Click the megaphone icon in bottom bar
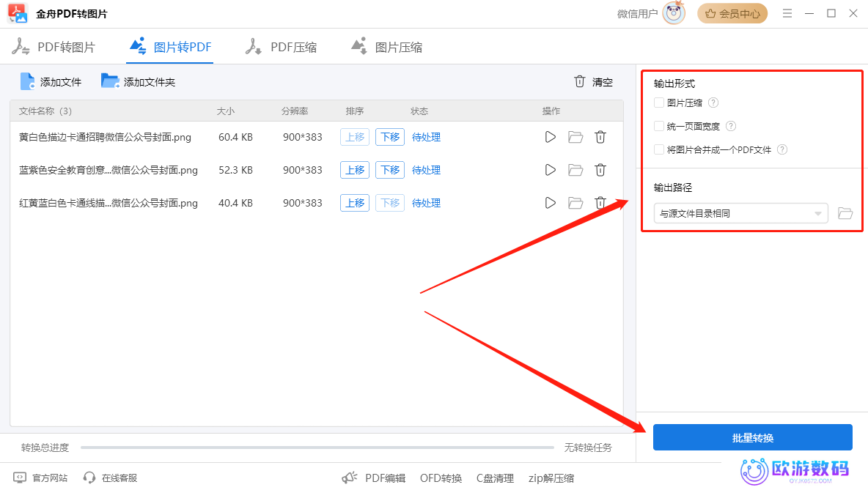The height and width of the screenshot is (490, 868). click(x=349, y=478)
